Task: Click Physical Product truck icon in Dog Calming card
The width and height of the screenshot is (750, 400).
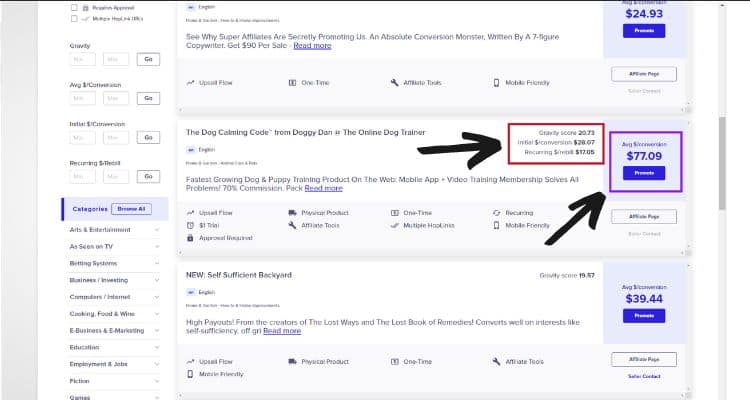Action: click(x=292, y=213)
